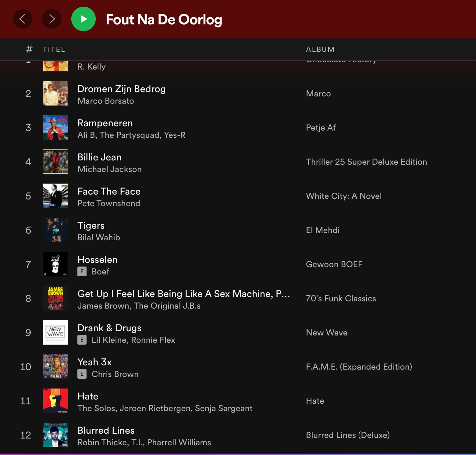Open the album Marco
Viewport: 476px width, 455px height.
click(318, 94)
